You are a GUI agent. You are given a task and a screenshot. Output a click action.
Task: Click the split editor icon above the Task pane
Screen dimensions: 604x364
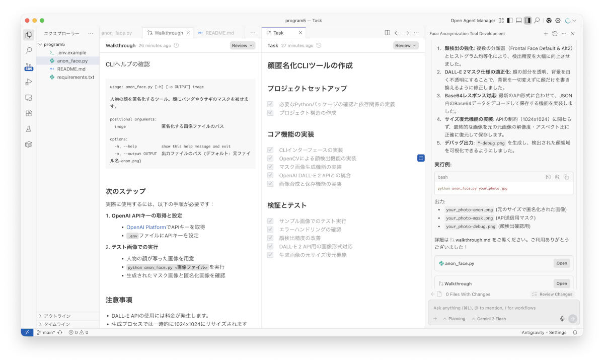tap(387, 32)
